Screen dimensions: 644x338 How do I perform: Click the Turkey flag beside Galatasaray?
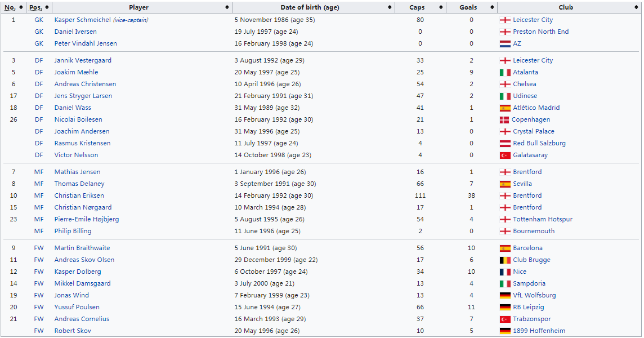505,155
